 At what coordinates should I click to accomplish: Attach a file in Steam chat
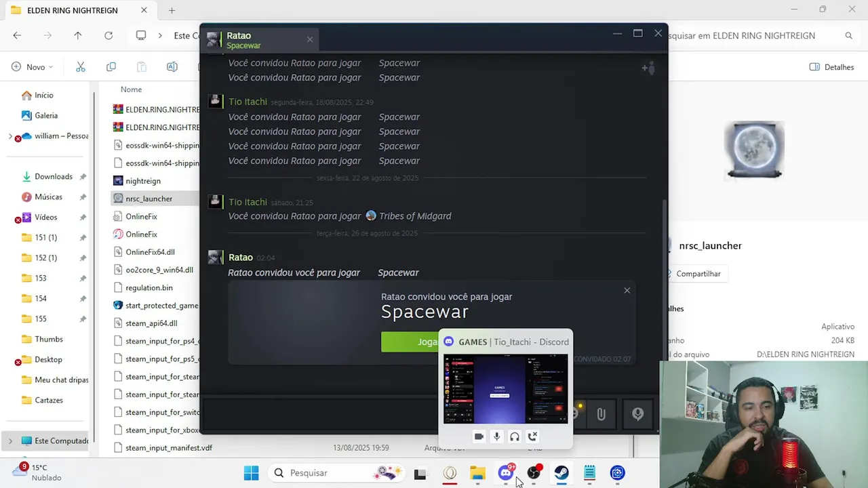601,413
